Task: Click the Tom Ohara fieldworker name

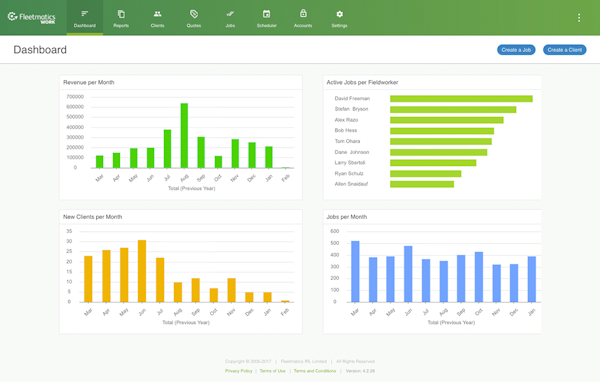Action: tap(347, 141)
